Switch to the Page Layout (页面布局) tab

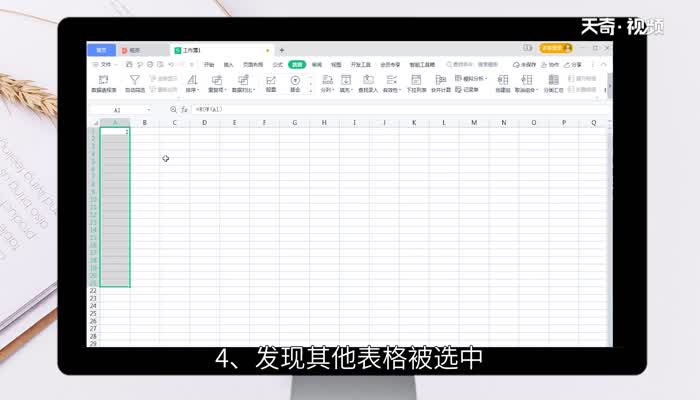point(253,65)
